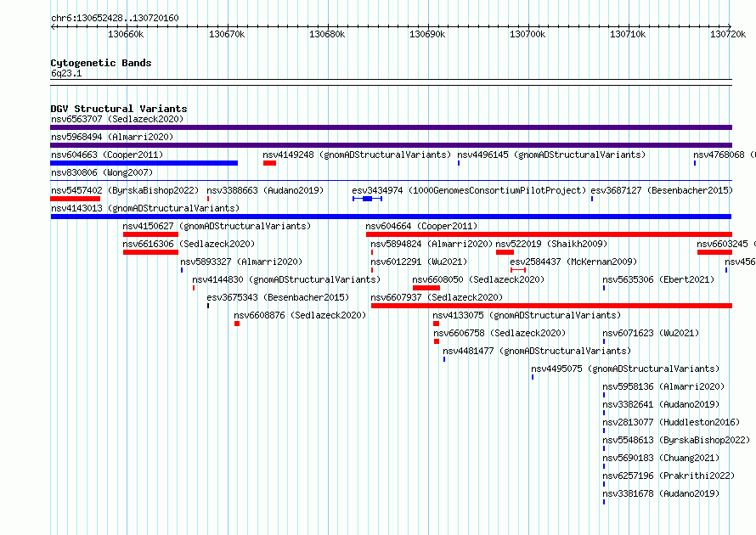Select the nsv6608050 (Sedlazeck2020) label
The image size is (756, 535).
point(478,279)
